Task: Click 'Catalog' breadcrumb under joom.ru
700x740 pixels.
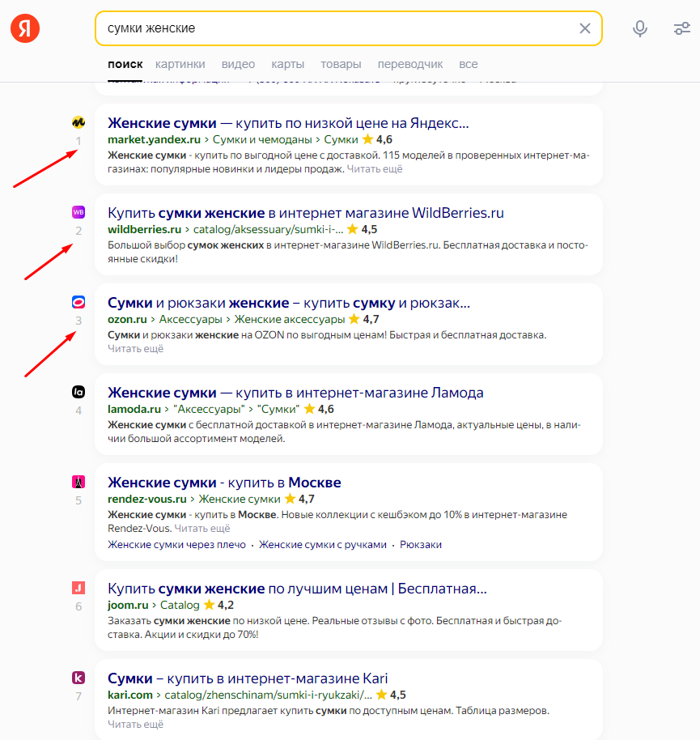Action: [180, 605]
